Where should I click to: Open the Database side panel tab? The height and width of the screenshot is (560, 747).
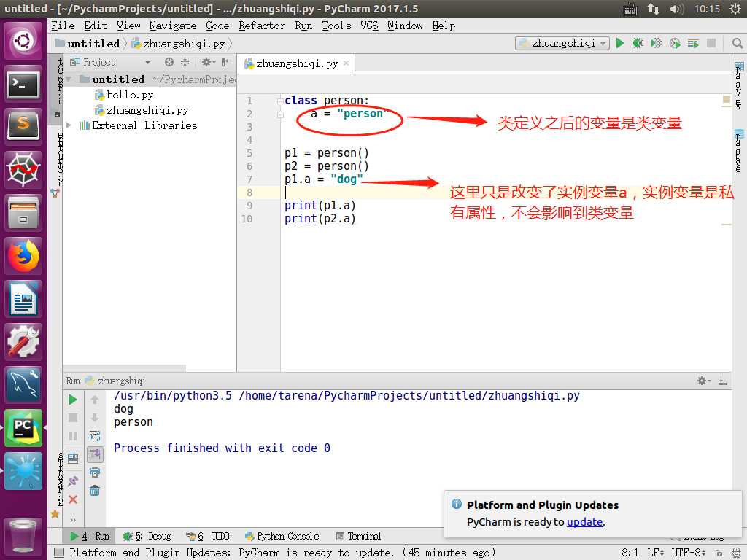coord(739,150)
